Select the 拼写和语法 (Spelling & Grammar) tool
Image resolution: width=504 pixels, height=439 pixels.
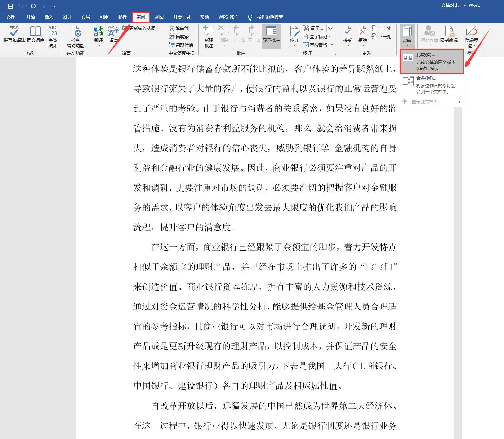tap(13, 35)
